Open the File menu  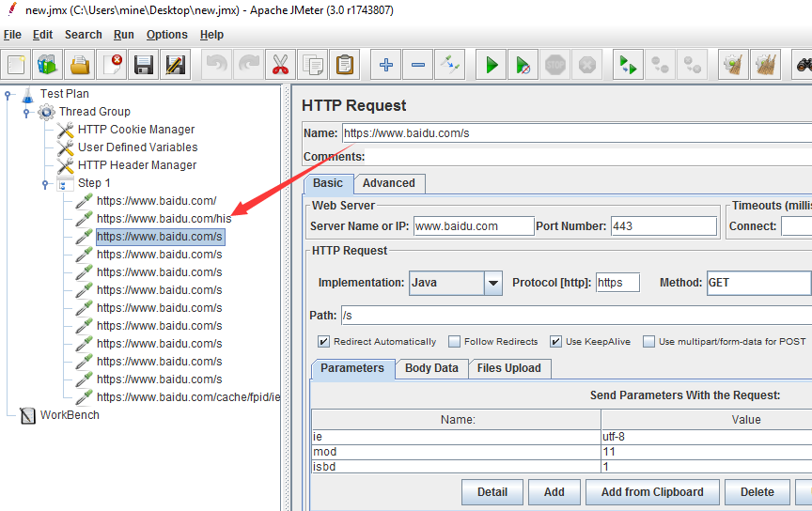[x=12, y=35]
